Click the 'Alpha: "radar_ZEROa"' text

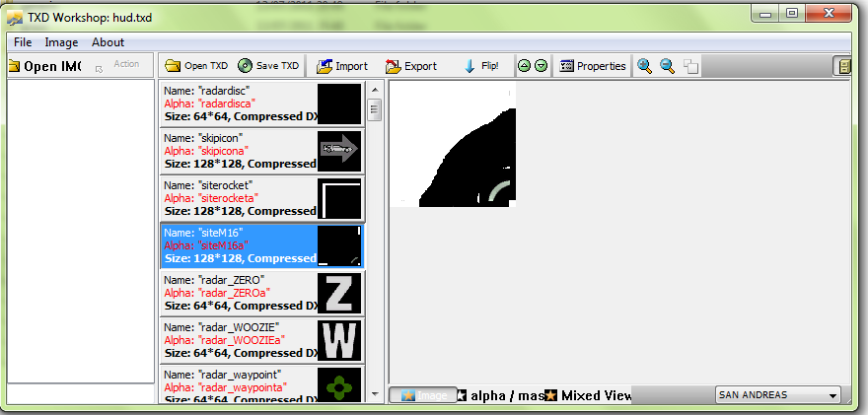218,293
